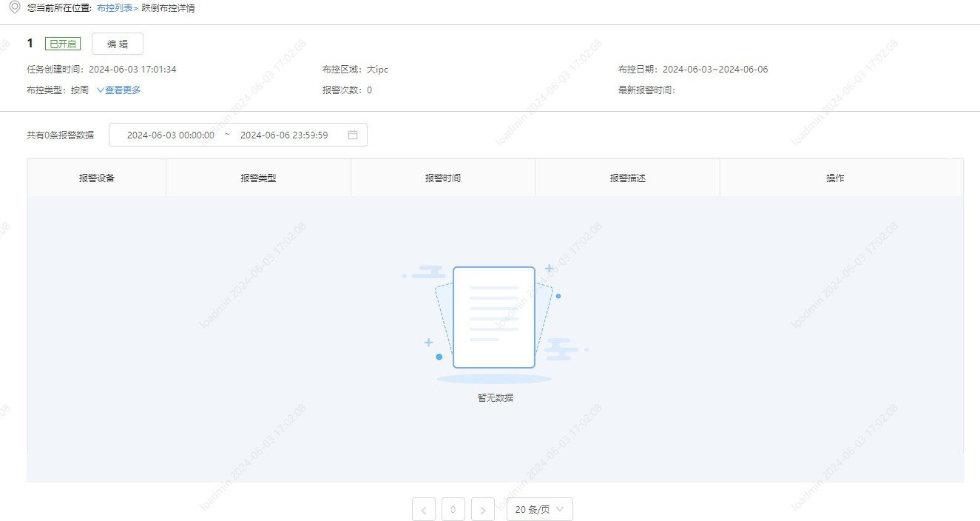Click the 最新报警时间 label
Viewport: 980px width, 521px height.
(x=647, y=90)
